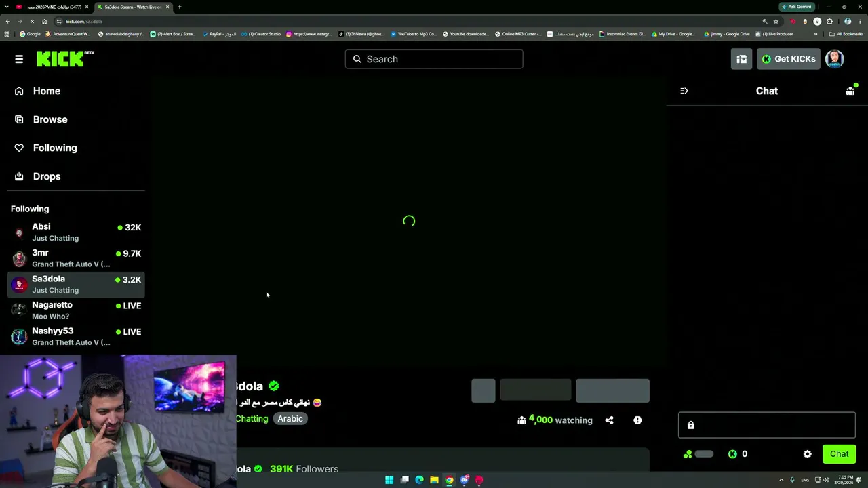This screenshot has height=488, width=868.
Task: Open the My Drive - Google bookmark
Action: point(673,34)
